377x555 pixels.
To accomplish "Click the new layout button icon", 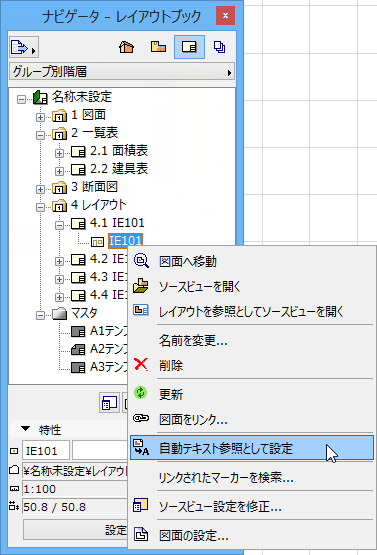I will 109,403.
